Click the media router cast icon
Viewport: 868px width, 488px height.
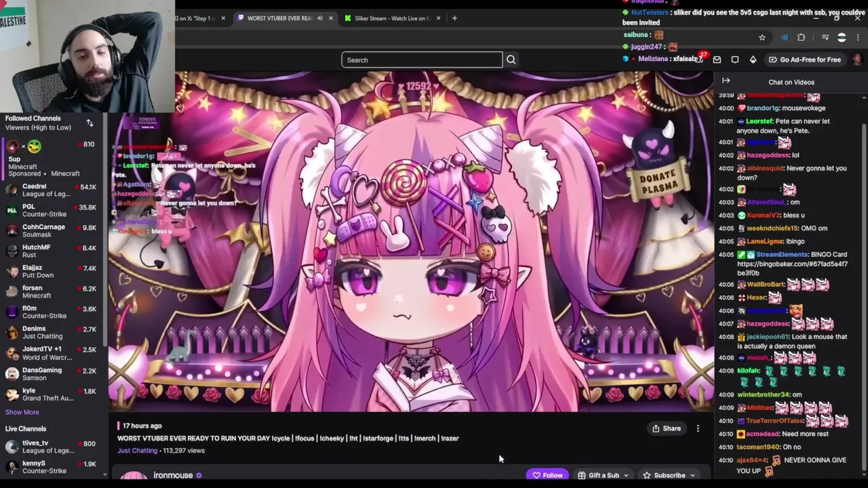click(x=785, y=37)
